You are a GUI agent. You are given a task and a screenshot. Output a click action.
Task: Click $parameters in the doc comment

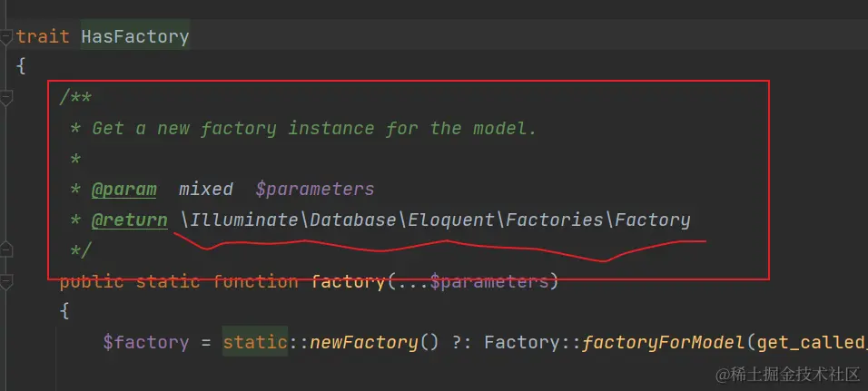[314, 189]
